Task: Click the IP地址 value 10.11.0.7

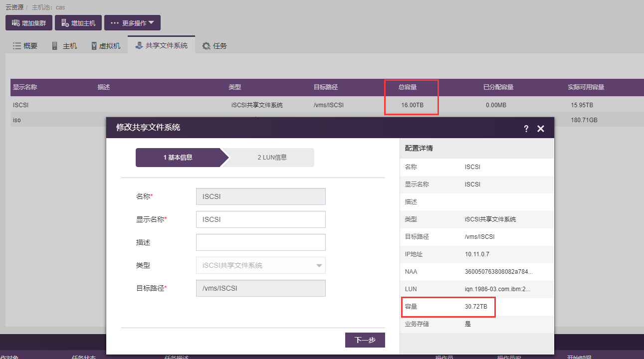Action: coord(477,254)
